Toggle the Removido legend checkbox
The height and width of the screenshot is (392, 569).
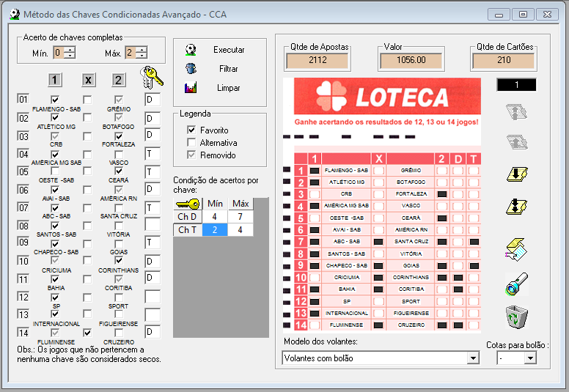[x=191, y=155]
